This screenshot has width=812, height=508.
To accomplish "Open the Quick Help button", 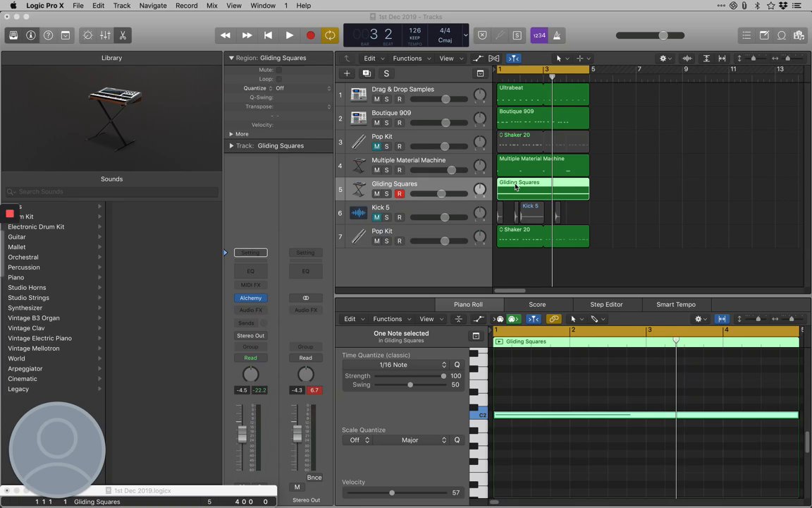I will (x=48, y=35).
